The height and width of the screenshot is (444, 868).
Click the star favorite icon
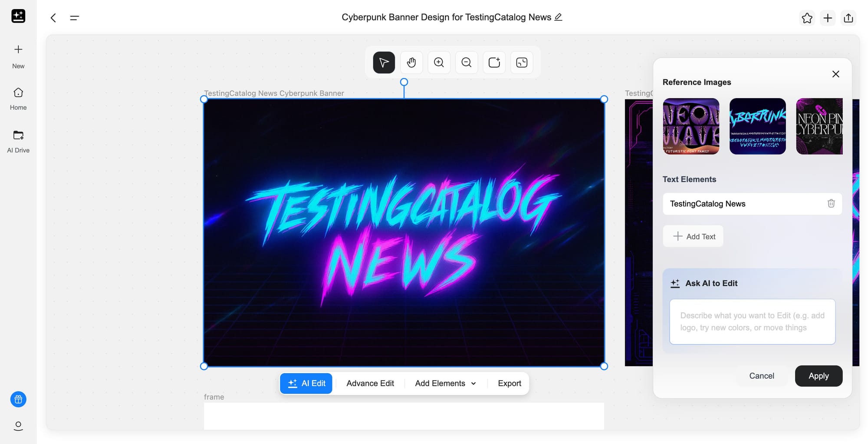[x=807, y=18]
